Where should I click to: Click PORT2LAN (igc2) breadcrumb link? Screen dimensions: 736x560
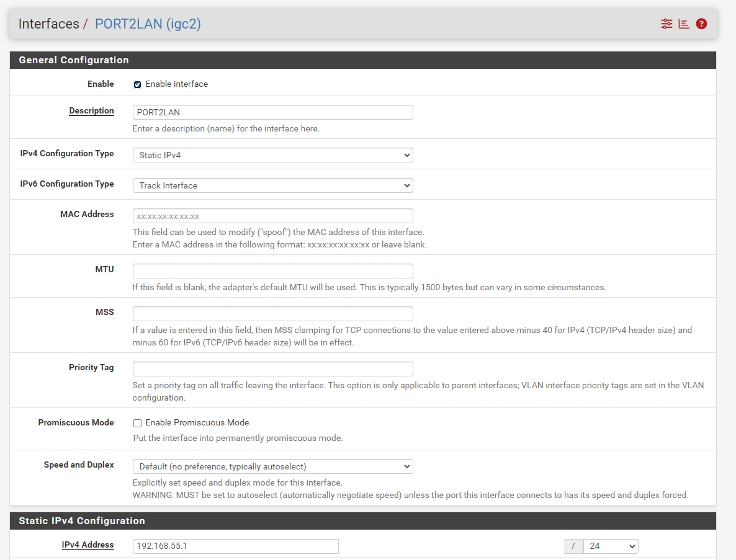click(148, 24)
